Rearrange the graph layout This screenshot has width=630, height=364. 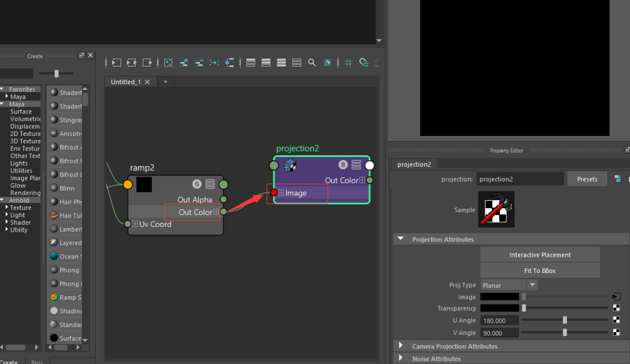coord(214,62)
